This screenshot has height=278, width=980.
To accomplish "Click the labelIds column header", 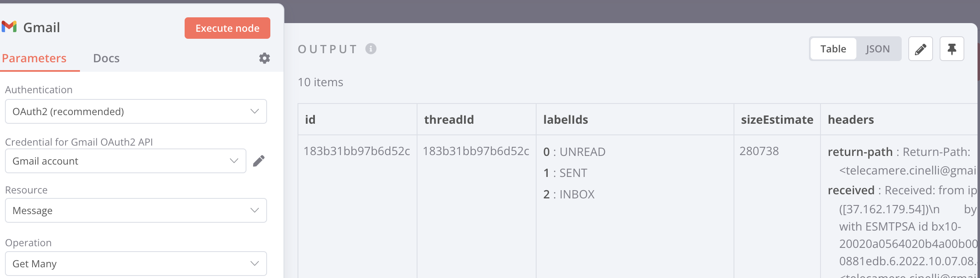I will [x=565, y=120].
